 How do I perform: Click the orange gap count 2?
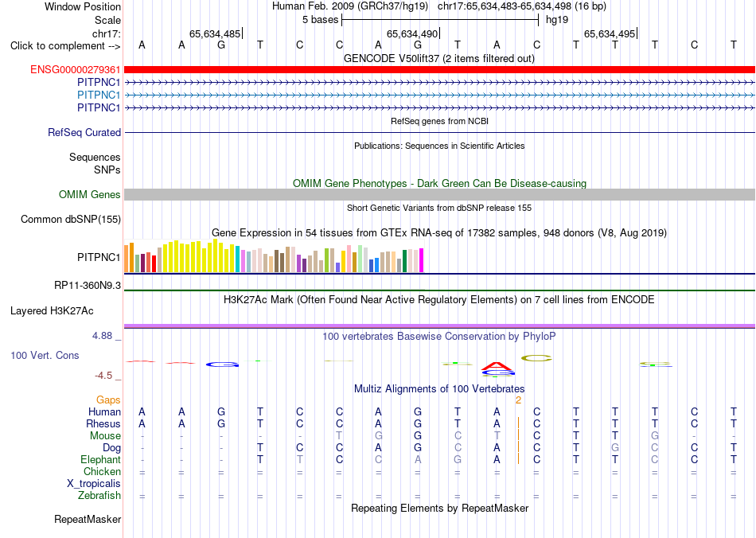point(518,400)
